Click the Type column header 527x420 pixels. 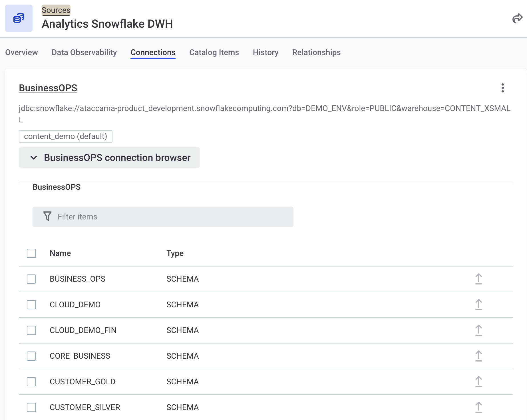[x=175, y=253]
